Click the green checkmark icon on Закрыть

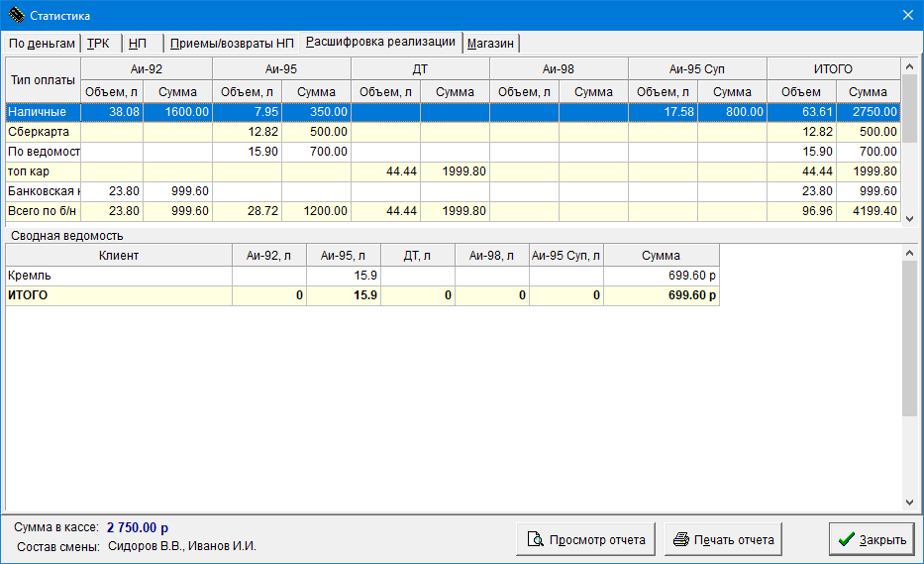tap(846, 540)
